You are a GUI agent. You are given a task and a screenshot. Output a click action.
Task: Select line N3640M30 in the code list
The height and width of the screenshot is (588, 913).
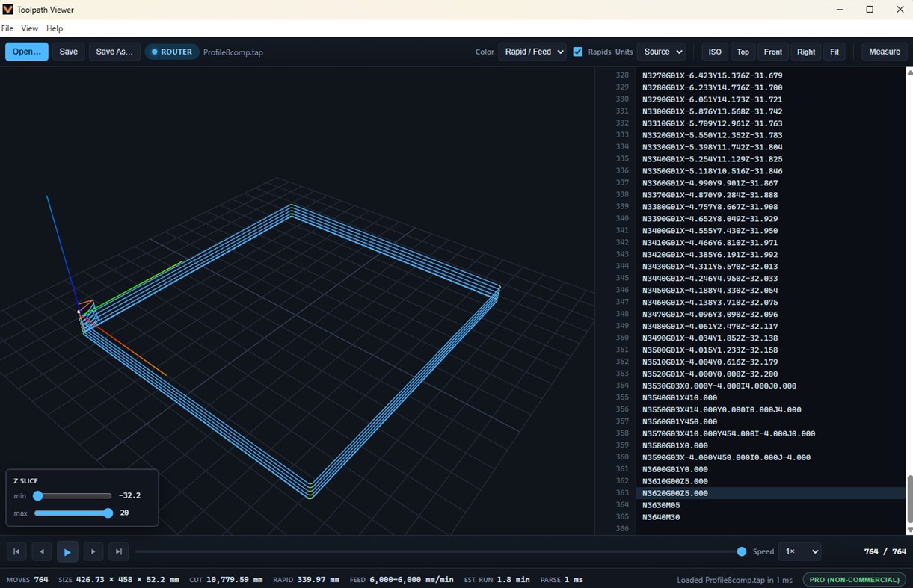pos(770,517)
